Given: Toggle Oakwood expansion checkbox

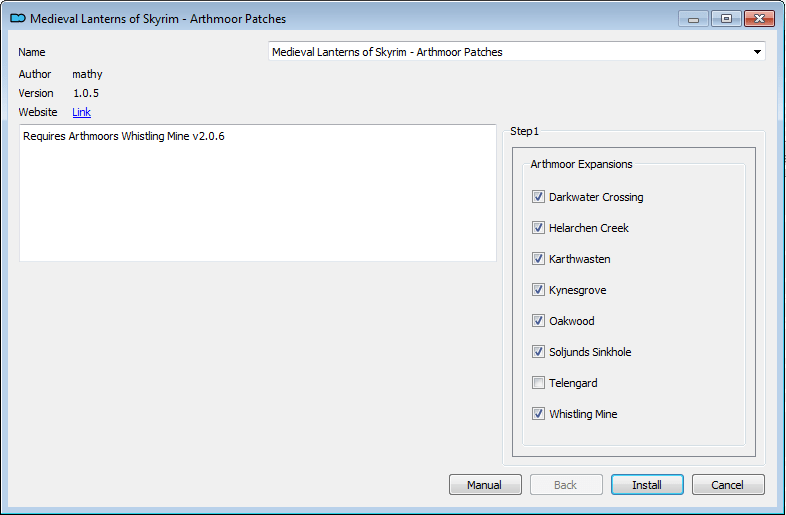Looking at the screenshot, I should tap(538, 320).
